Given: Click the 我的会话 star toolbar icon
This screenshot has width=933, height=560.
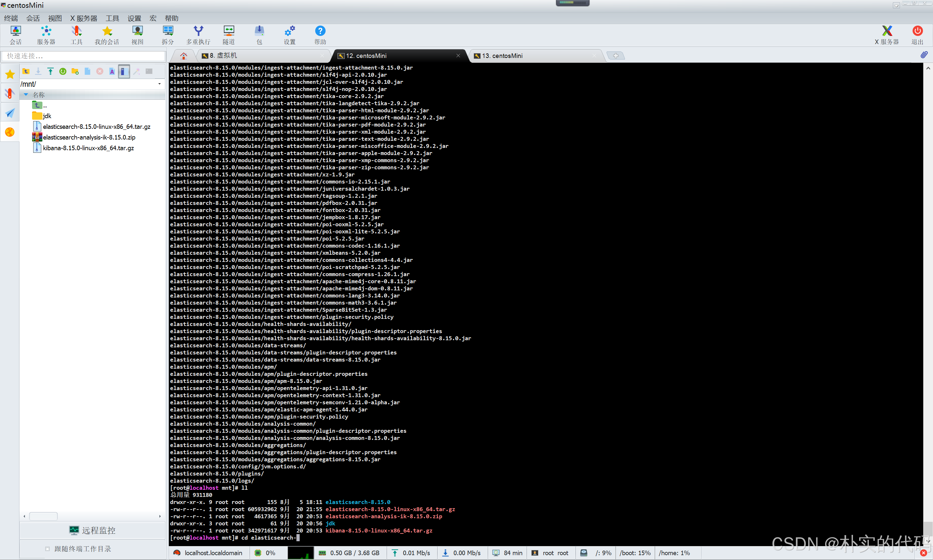Looking at the screenshot, I should (107, 35).
